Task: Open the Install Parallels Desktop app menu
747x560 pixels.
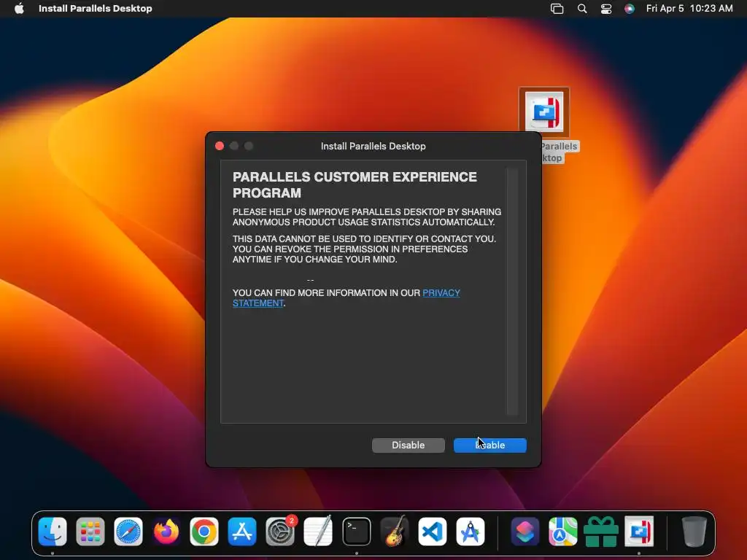Action: coord(96,9)
